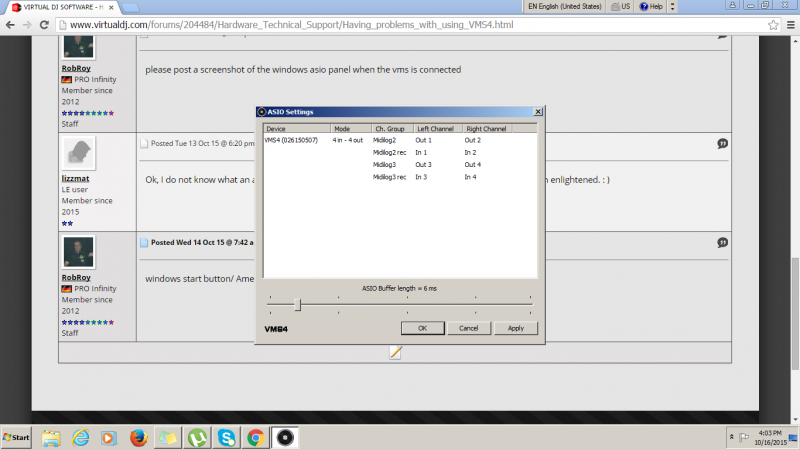The height and width of the screenshot is (450, 800).
Task: Click the pencil reply icon below posts
Action: [x=395, y=352]
